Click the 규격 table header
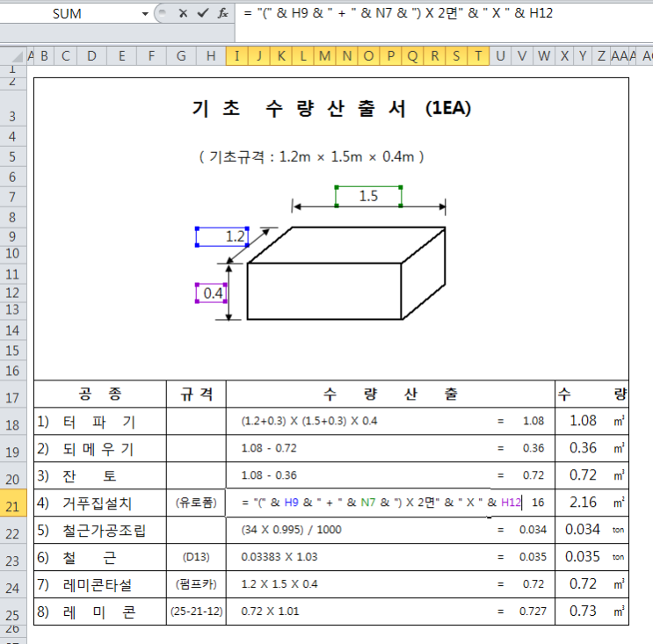The height and width of the screenshot is (644, 653). [x=196, y=394]
